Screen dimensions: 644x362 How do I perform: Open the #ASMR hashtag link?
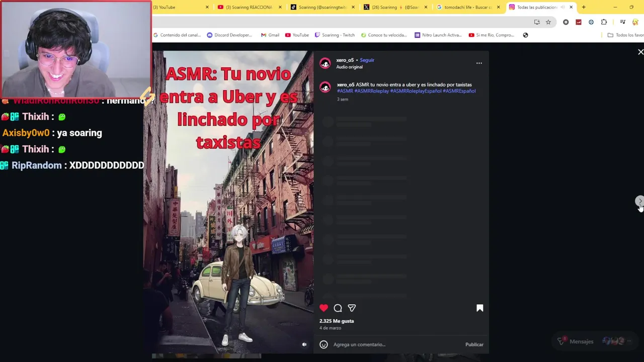click(345, 91)
